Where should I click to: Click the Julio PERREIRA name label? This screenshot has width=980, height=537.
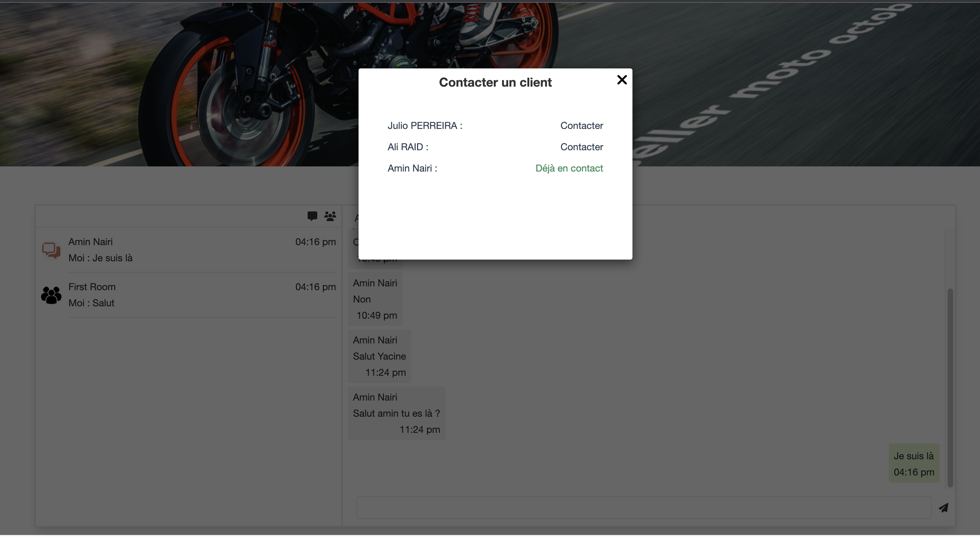pyautogui.click(x=425, y=125)
